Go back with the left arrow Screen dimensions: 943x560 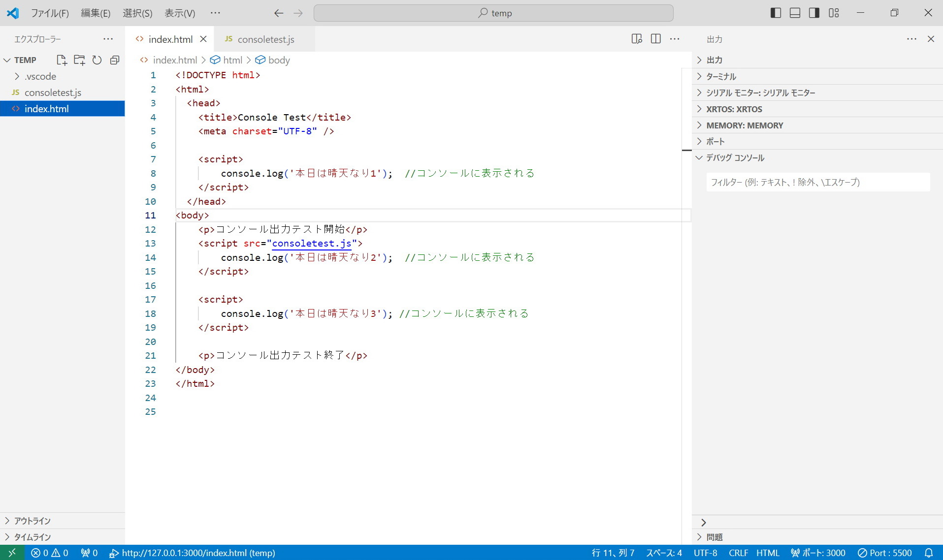pos(279,13)
